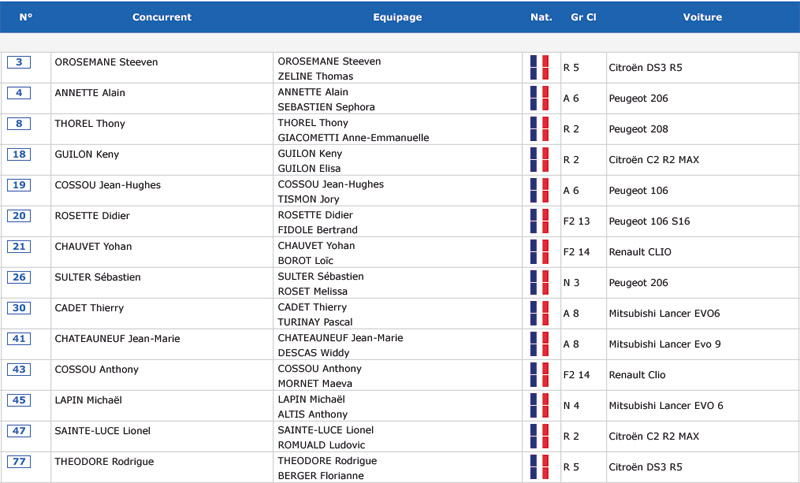The image size is (800, 483).
Task: Click the flag in SAINTE-LUCE Lionel's row
Action: [x=539, y=436]
